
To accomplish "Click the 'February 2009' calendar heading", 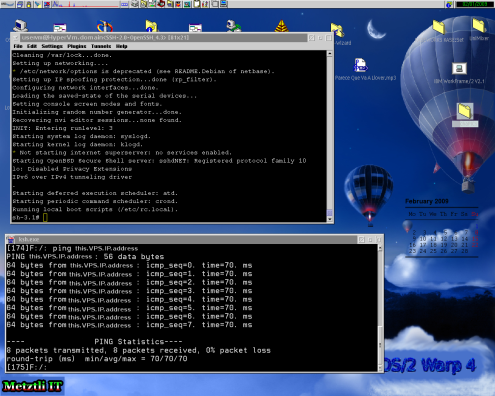I will [x=427, y=201].
